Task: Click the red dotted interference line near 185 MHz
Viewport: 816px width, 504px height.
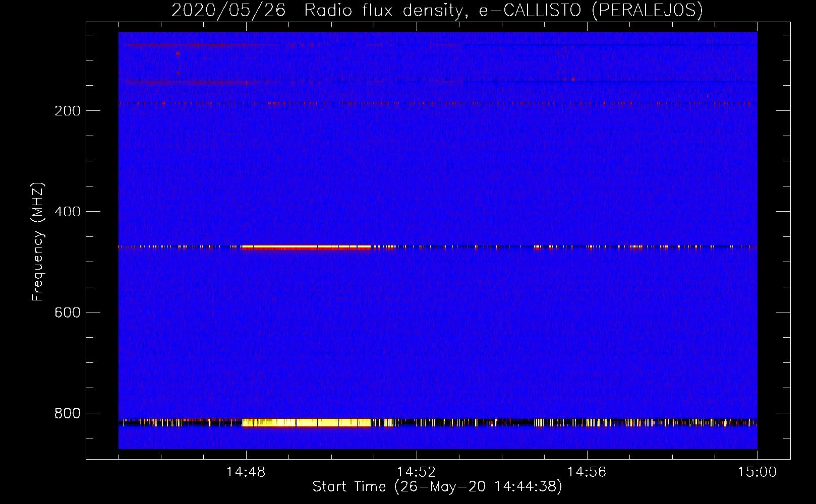Action: (x=438, y=103)
